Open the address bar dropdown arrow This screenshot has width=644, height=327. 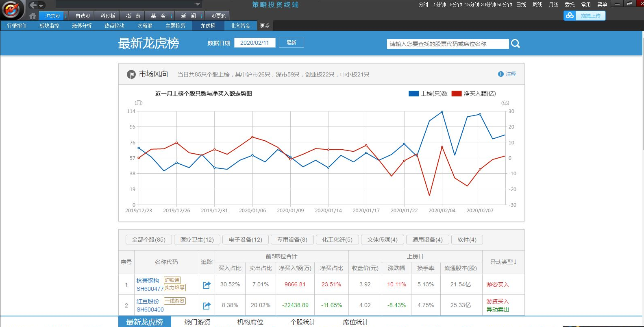pos(198,4)
